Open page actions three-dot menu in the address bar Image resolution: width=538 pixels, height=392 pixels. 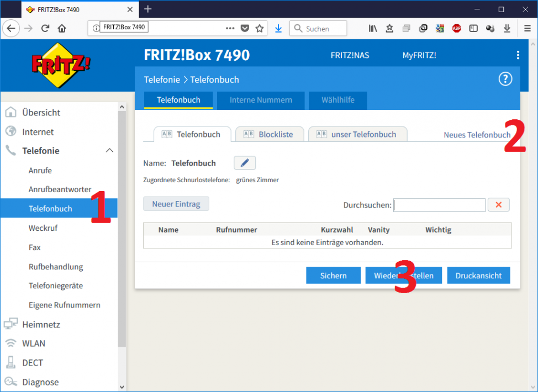tap(231, 29)
